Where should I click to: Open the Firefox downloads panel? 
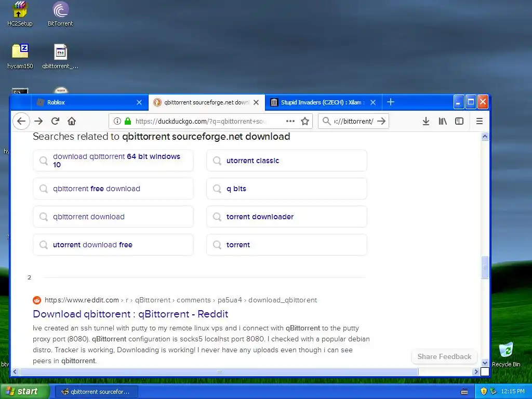[426, 121]
